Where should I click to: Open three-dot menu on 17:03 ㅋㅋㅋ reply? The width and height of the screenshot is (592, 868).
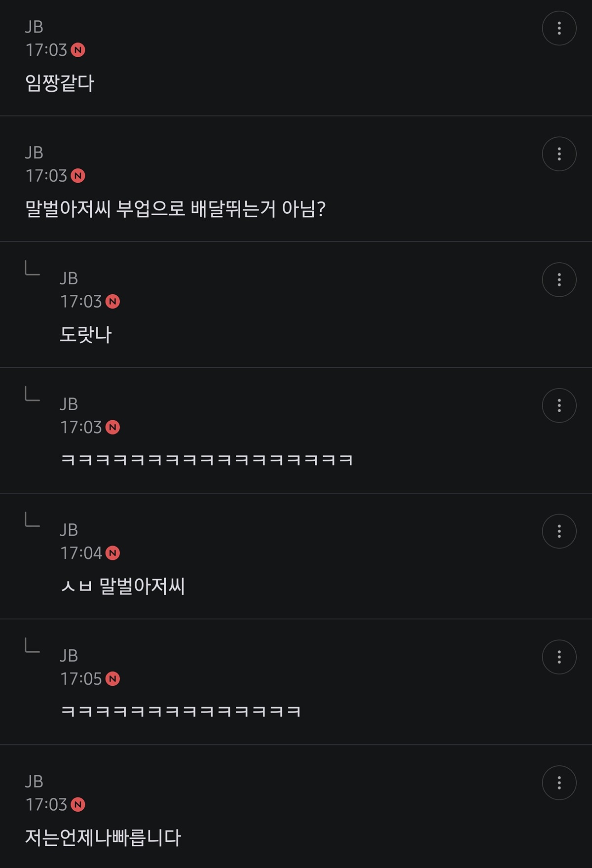pos(559,405)
